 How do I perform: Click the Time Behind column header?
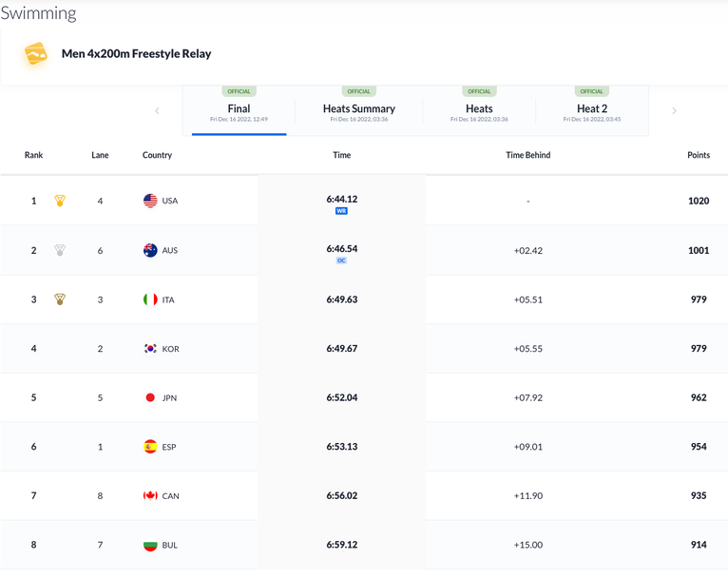[x=527, y=155]
